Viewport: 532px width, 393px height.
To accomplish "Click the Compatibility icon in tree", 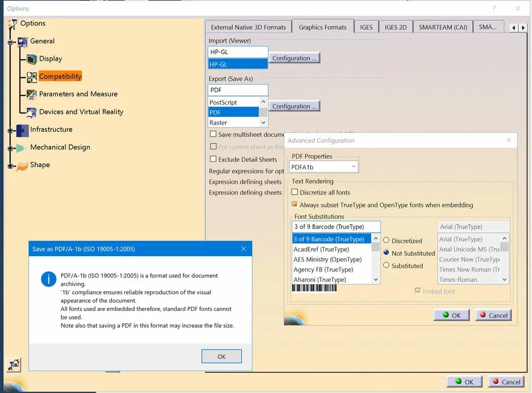I will click(x=32, y=77).
